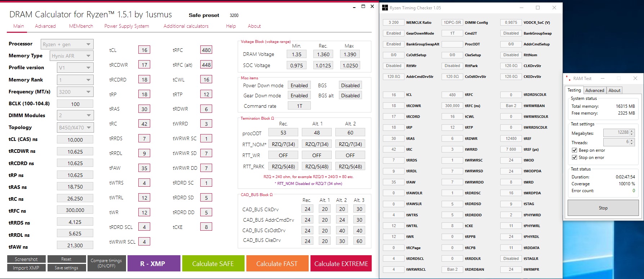
Task: Click the tRDRDBAN value Ban 2
Action: [x=452, y=269]
